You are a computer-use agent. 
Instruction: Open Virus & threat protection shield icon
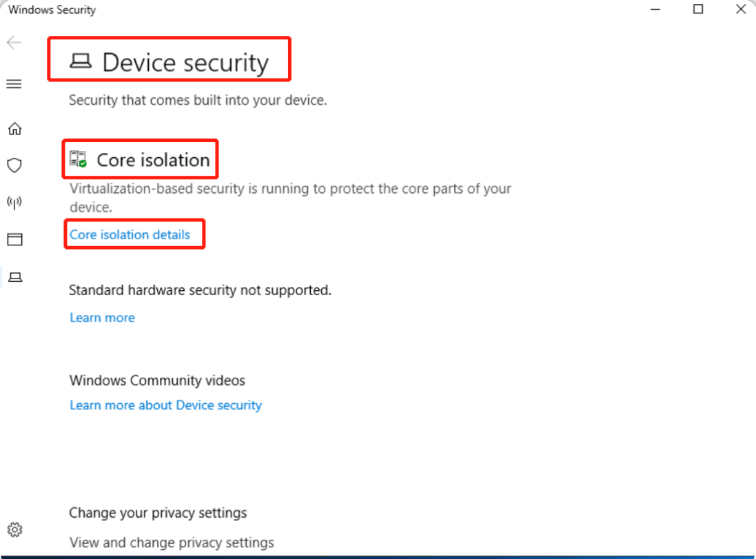pos(14,165)
